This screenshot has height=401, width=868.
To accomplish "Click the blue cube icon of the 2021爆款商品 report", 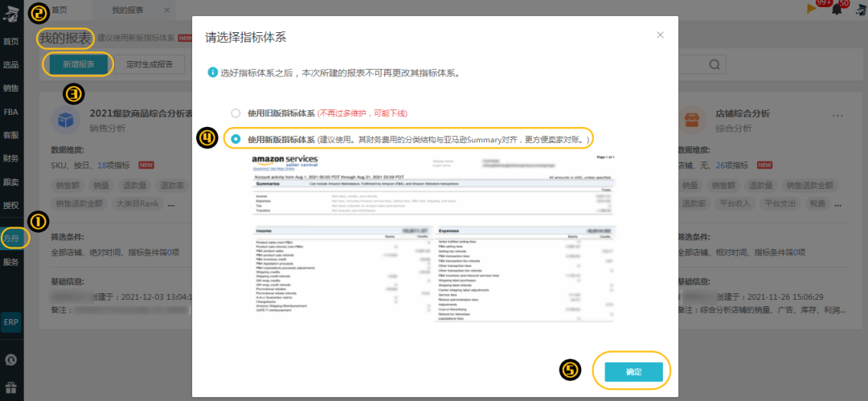I will (x=65, y=121).
